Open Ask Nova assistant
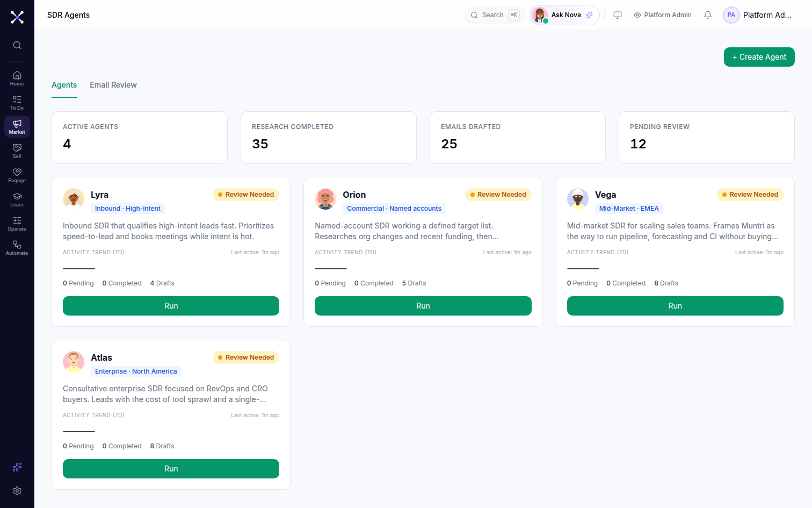Screen dimensions: 812x508 (x=564, y=15)
